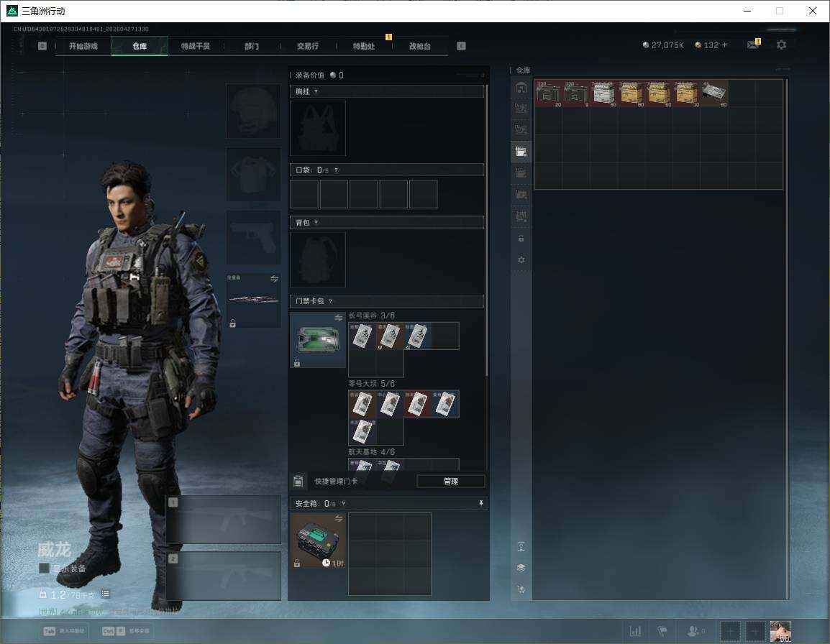The height and width of the screenshot is (644, 830).
Task: Show help for 安全箱 question mark
Action: point(343,503)
